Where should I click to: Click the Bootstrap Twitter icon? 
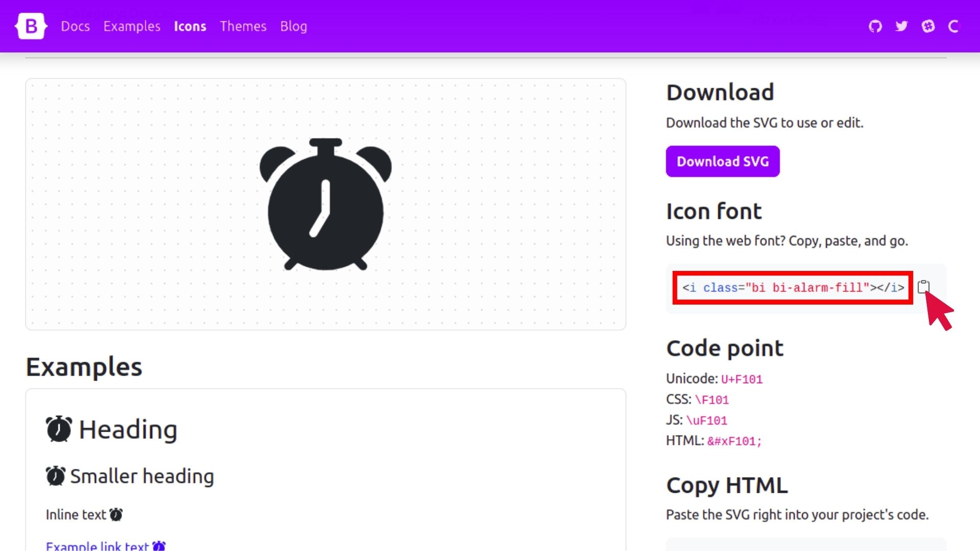pyautogui.click(x=901, y=26)
